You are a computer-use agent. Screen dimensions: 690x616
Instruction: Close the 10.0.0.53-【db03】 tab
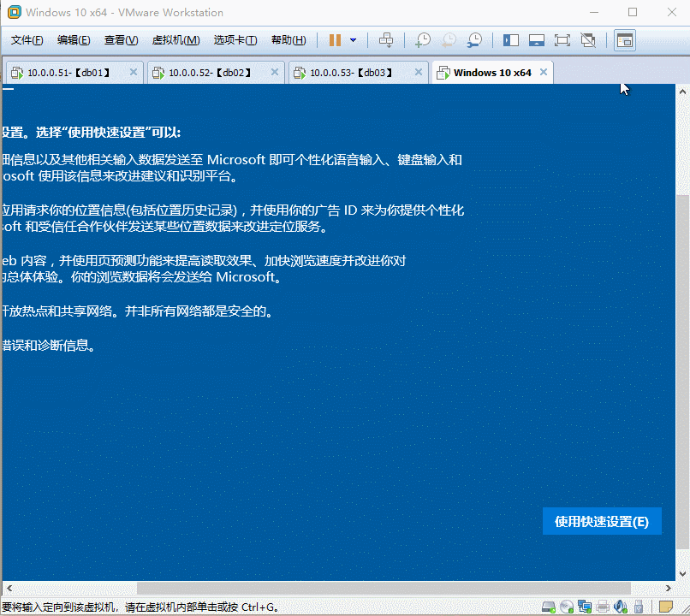pyautogui.click(x=419, y=72)
